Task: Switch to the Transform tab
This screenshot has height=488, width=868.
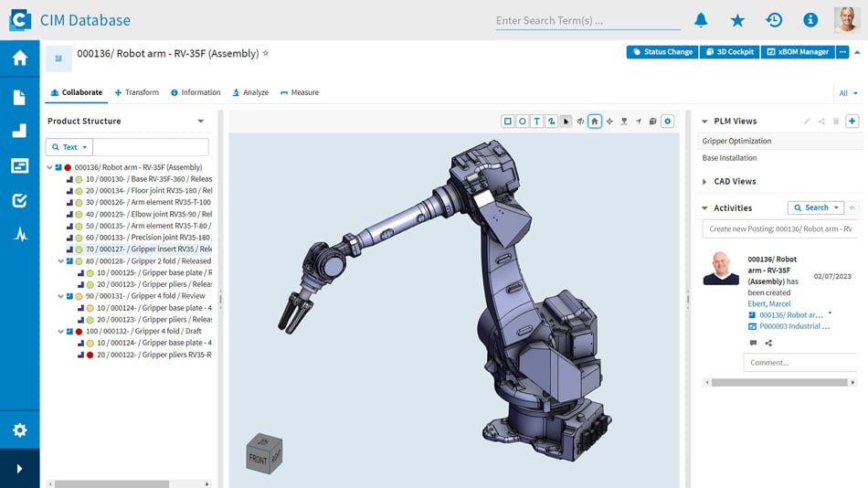Action: point(137,92)
